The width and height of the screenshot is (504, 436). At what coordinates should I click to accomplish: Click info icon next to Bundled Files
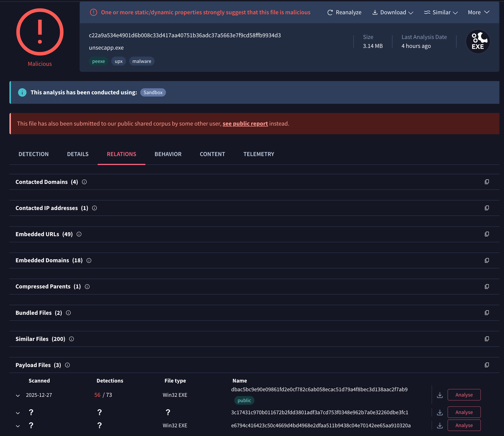tap(68, 313)
